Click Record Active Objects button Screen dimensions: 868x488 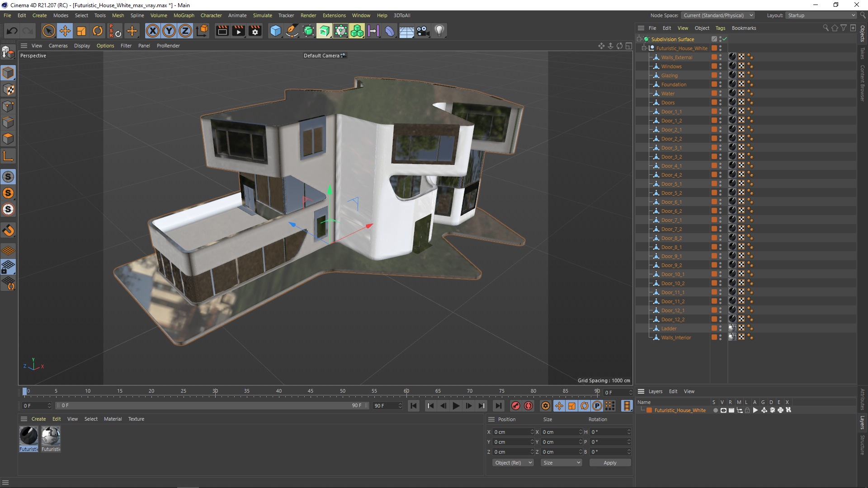point(515,406)
